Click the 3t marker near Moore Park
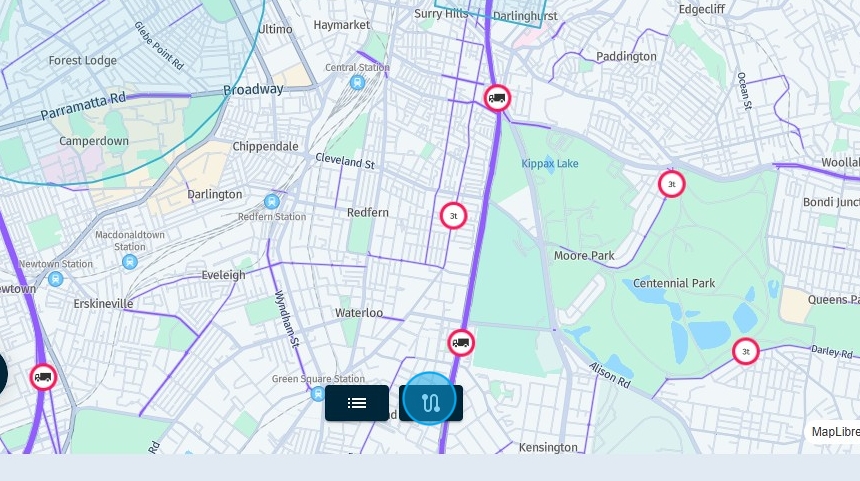This screenshot has height=481, width=860. (671, 184)
